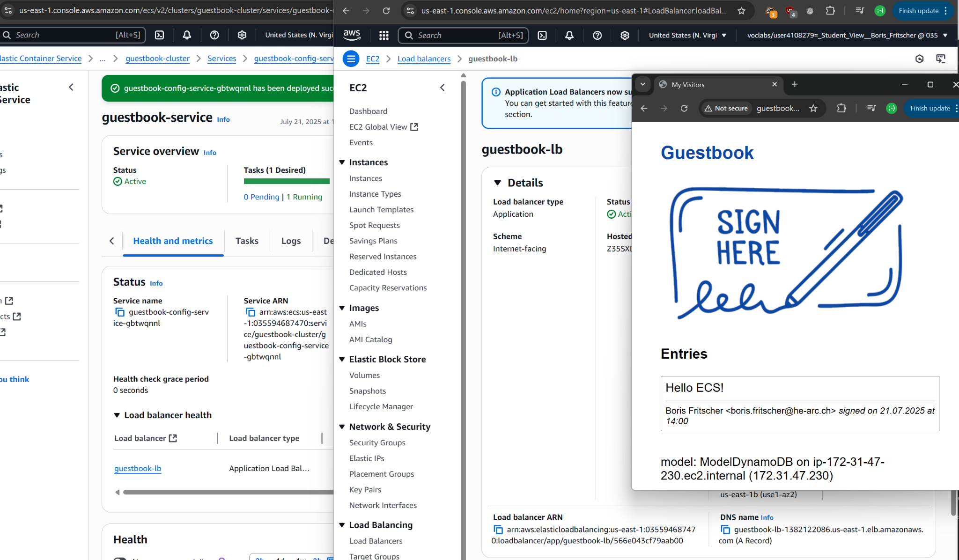This screenshot has width=959, height=560.
Task: Collapse the Instances group in EC2 sidebar
Action: (342, 162)
